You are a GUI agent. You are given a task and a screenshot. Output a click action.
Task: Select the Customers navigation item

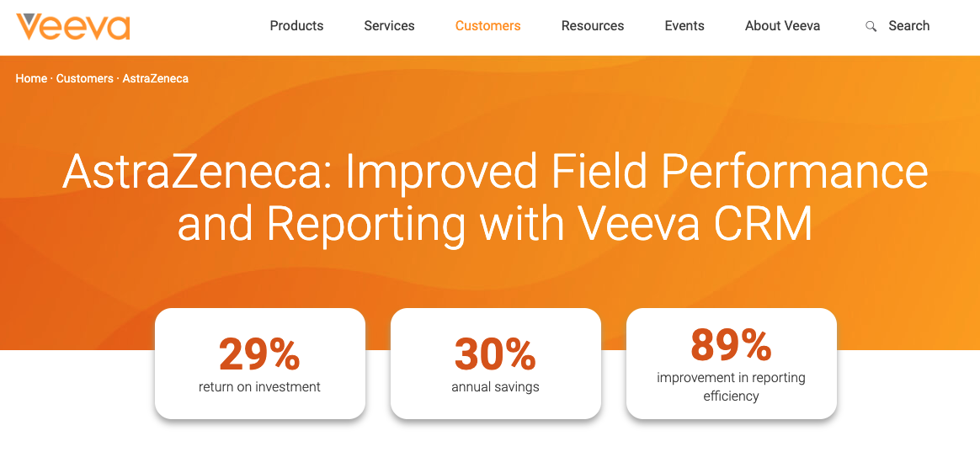(487, 26)
